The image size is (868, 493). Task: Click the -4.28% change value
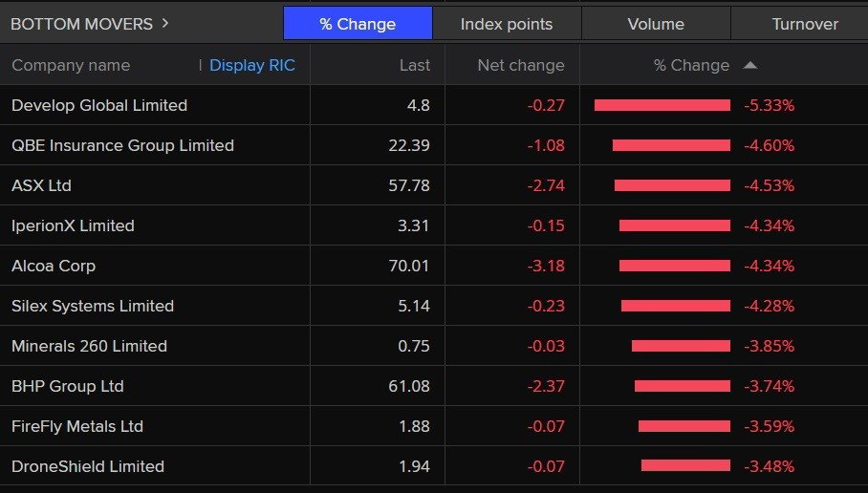(769, 306)
